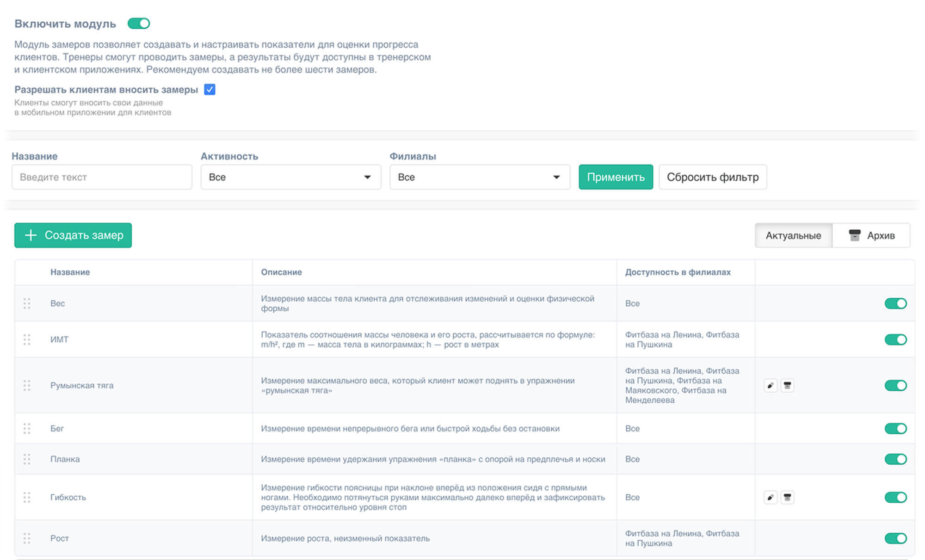
Task: Switch to the Актуальные tab
Action: [x=793, y=235]
